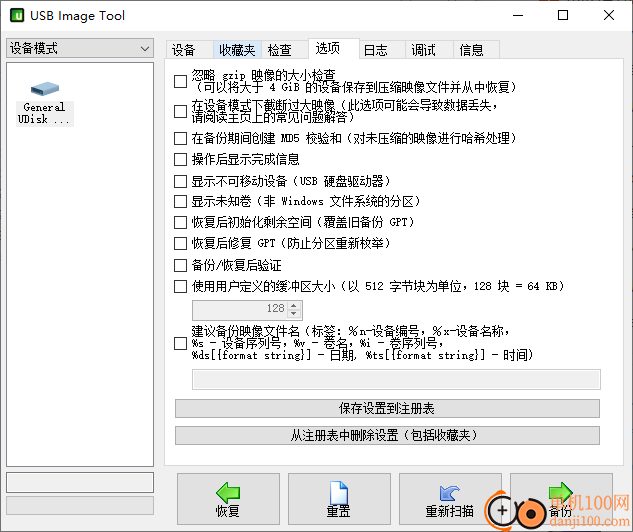Viewport: 633px width, 532px height.
Task: Enable 忽略 gzip 映像的大小检查 checkbox
Action: (x=180, y=81)
